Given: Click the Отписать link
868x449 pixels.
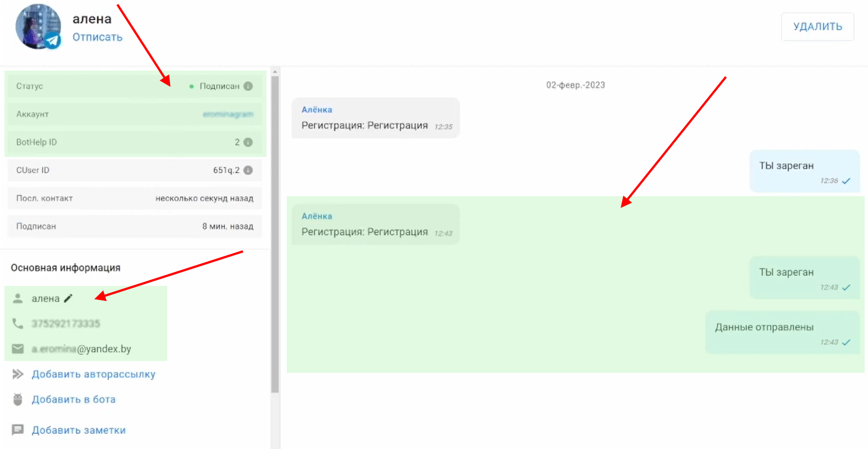Looking at the screenshot, I should pos(97,37).
